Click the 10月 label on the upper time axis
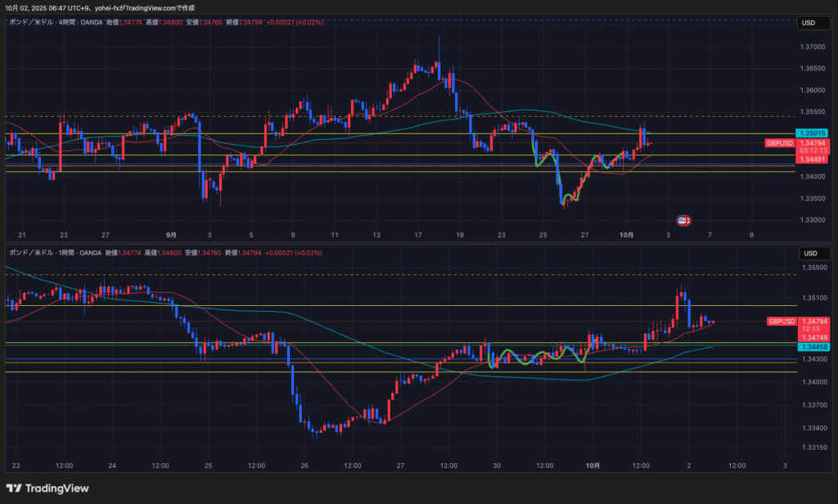 pos(626,235)
